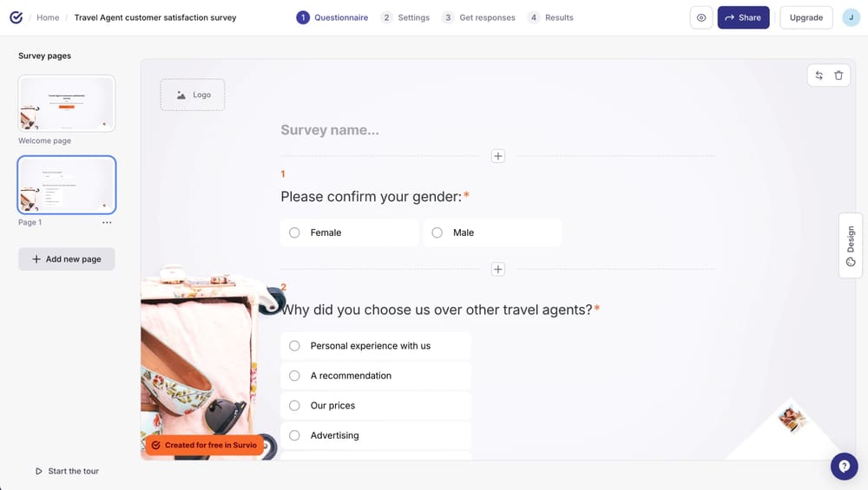Open the user avatar J
The image size is (868, 490).
851,17
